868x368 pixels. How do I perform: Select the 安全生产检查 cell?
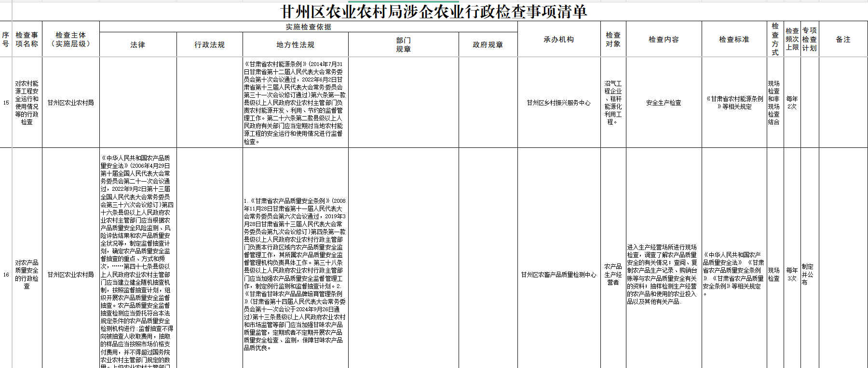(664, 103)
